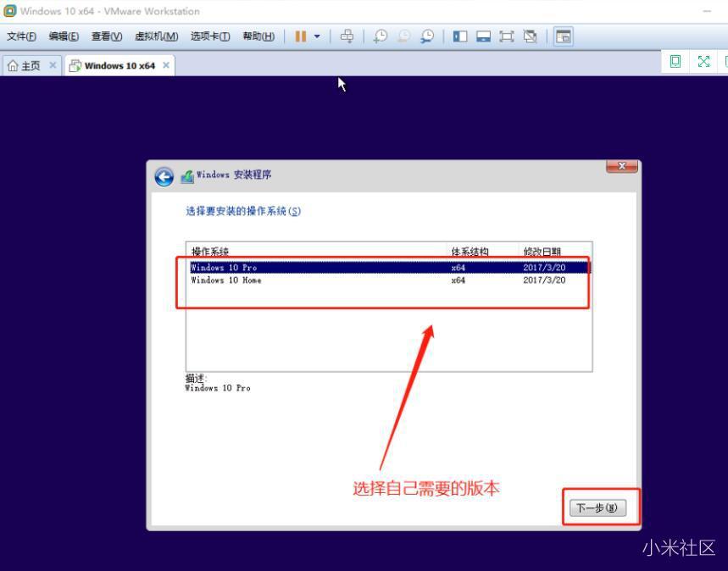Click the VMware Workstation title bar icon
This screenshot has height=571, width=728.
click(10, 11)
